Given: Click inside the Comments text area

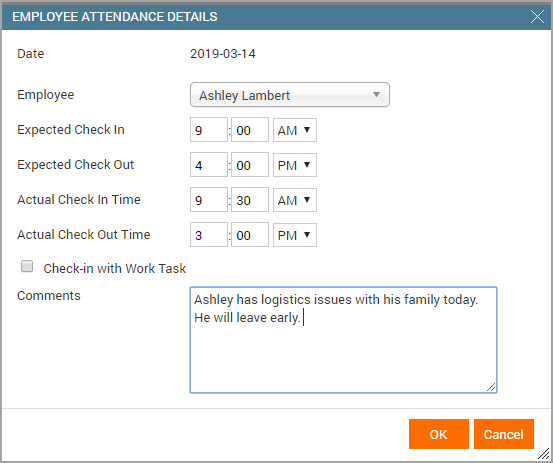Looking at the screenshot, I should tap(343, 340).
